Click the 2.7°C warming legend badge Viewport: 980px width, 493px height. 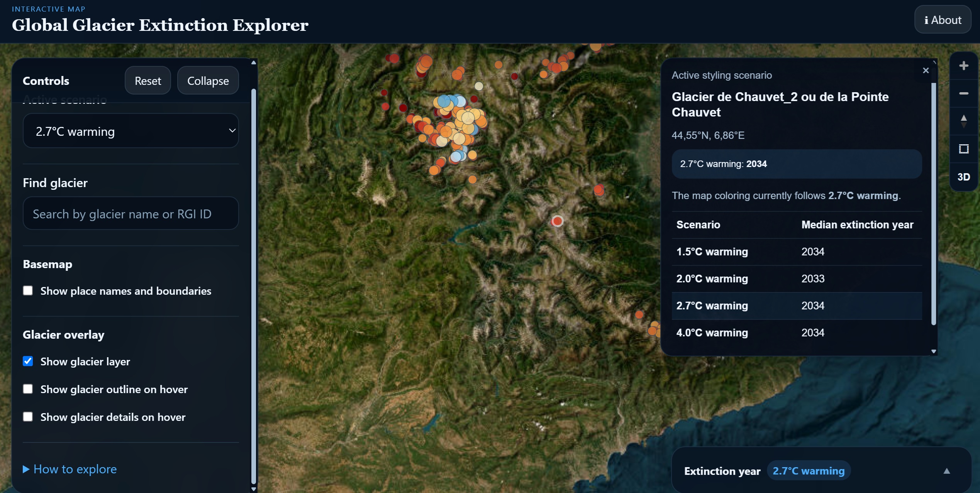pyautogui.click(x=809, y=471)
